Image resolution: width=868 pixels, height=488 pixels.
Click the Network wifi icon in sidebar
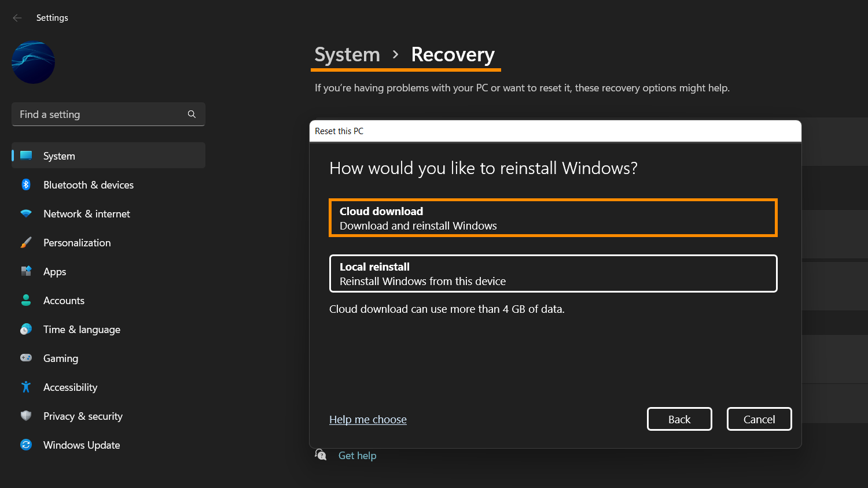point(26,213)
